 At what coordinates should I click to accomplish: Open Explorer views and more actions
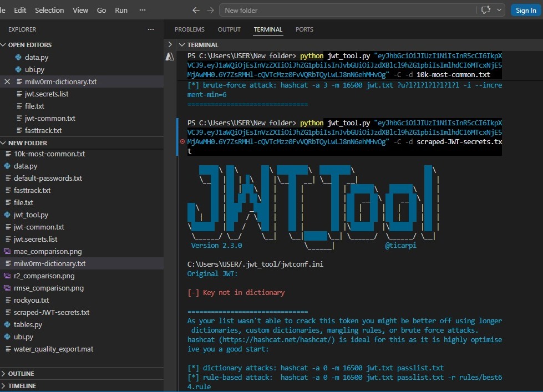151,29
